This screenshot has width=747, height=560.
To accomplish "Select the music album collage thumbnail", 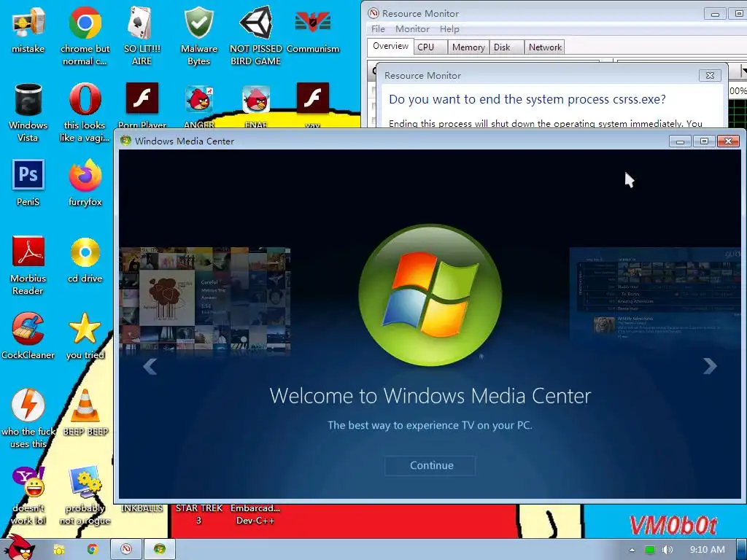I will pos(204,300).
